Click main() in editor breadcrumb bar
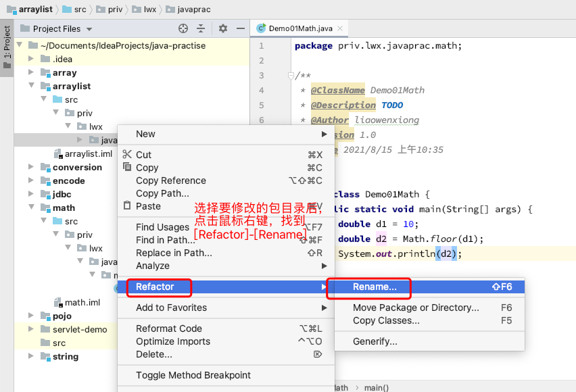The height and width of the screenshot is (392, 576). pos(376,387)
